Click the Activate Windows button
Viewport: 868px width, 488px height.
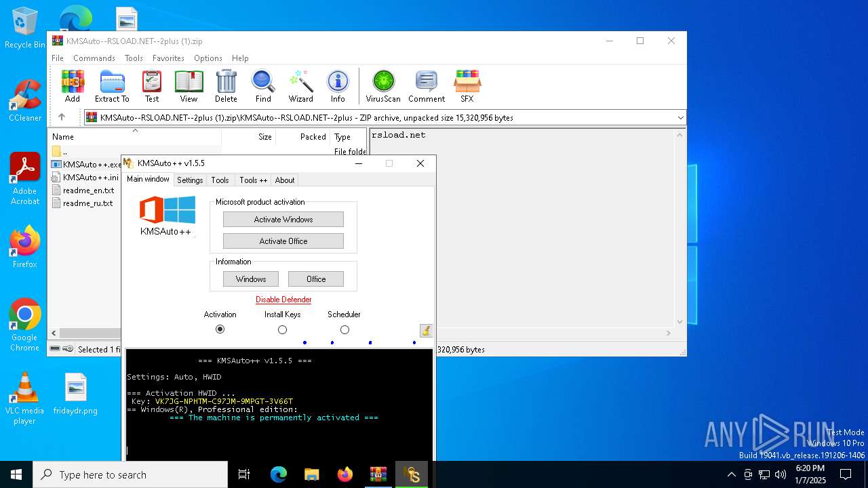pyautogui.click(x=283, y=220)
